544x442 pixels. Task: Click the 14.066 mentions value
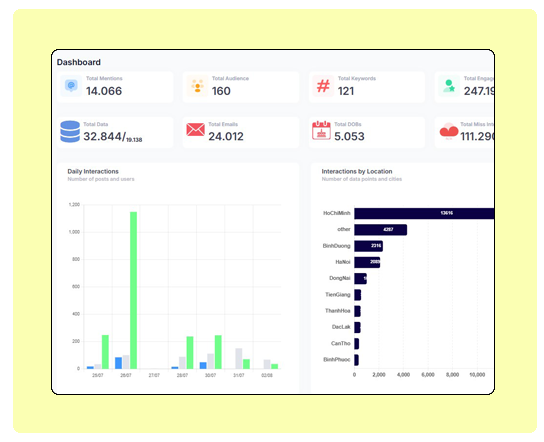click(x=104, y=91)
